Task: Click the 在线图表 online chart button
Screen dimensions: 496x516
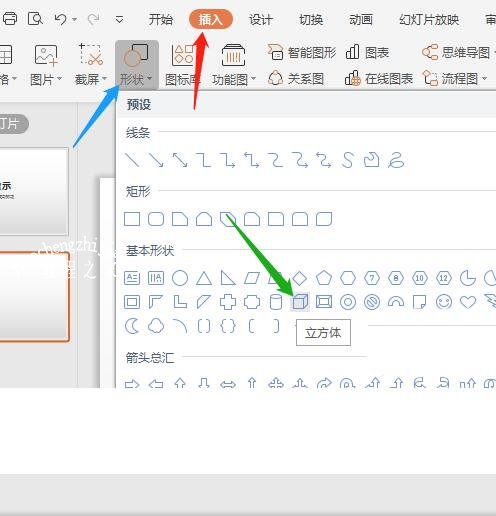Action: coord(379,79)
